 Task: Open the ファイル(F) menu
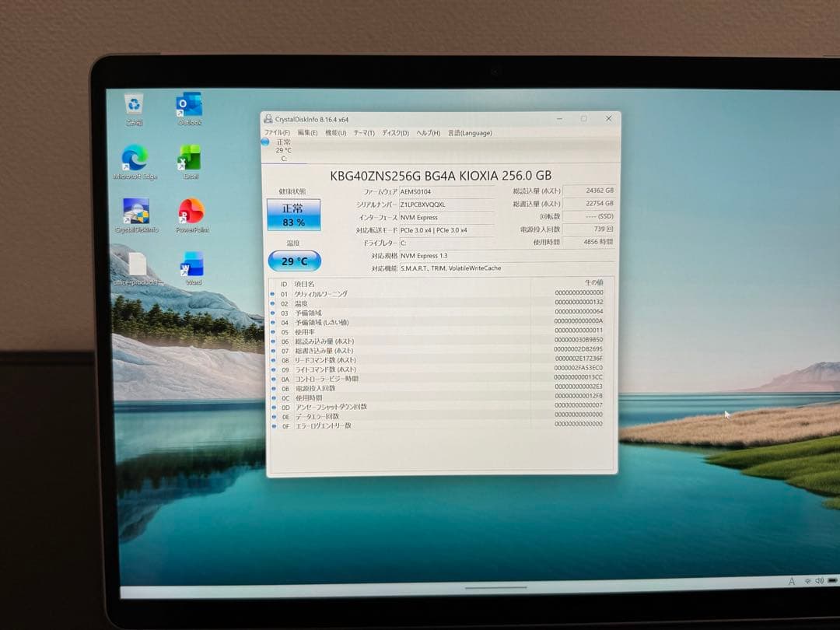coord(277,133)
